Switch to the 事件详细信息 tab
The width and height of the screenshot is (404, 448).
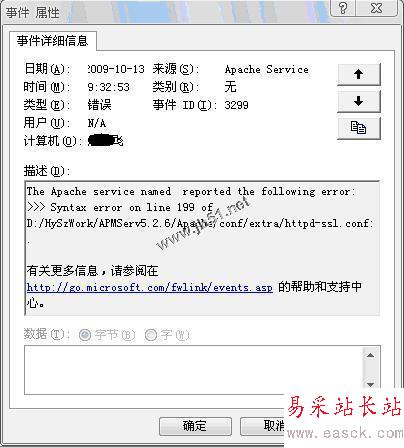point(53,41)
